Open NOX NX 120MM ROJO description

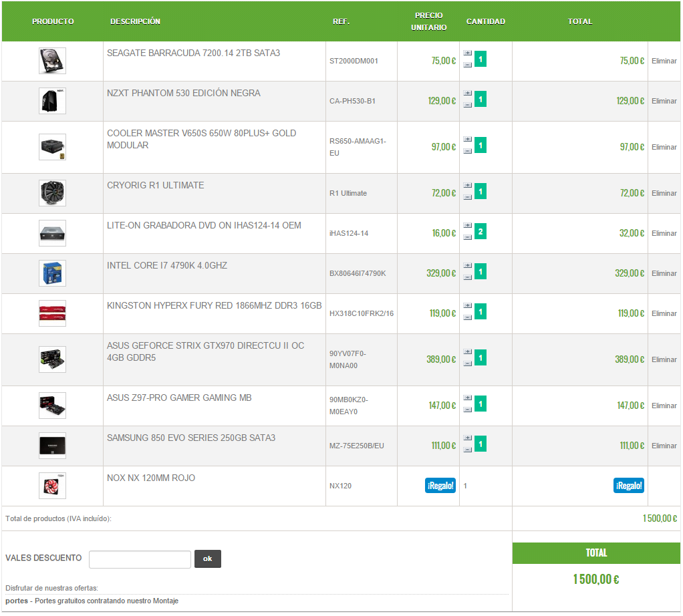pyautogui.click(x=151, y=478)
